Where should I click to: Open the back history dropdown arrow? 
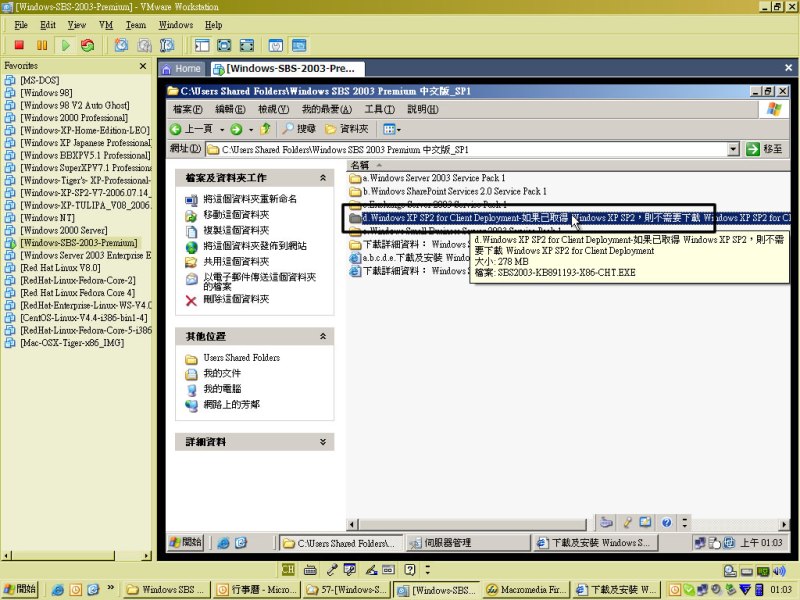(222, 130)
